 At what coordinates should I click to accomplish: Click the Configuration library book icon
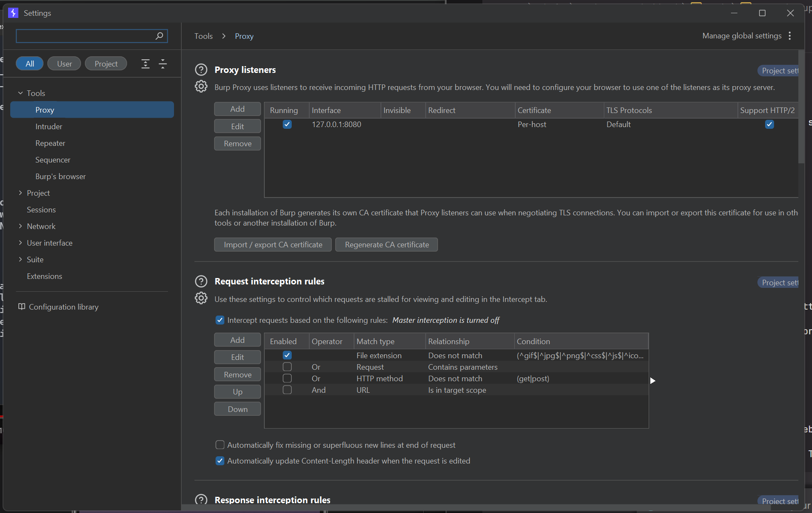[21, 307]
